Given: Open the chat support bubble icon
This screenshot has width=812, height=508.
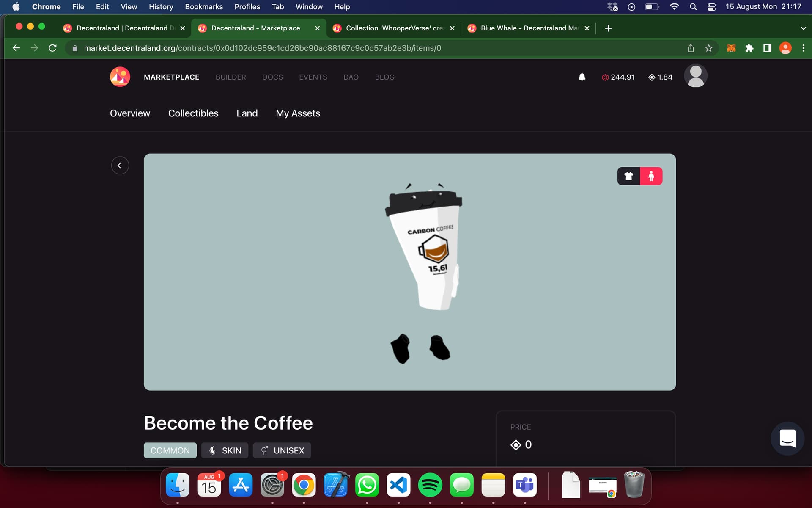Looking at the screenshot, I should point(787,439).
